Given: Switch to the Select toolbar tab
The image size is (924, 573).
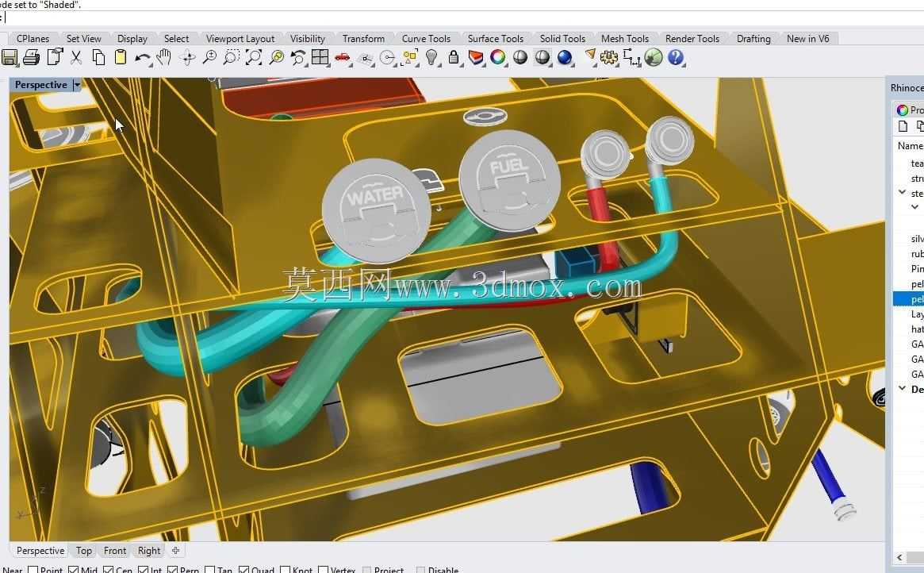Looking at the screenshot, I should pos(176,38).
